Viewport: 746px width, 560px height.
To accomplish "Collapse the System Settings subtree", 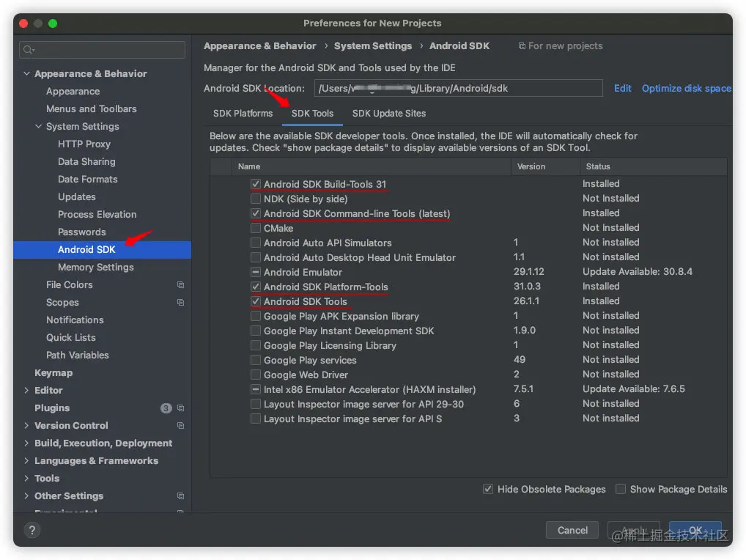I will pos(39,127).
